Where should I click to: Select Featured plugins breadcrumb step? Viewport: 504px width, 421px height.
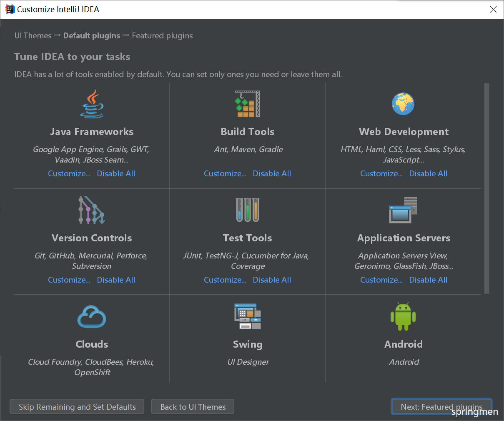(162, 35)
